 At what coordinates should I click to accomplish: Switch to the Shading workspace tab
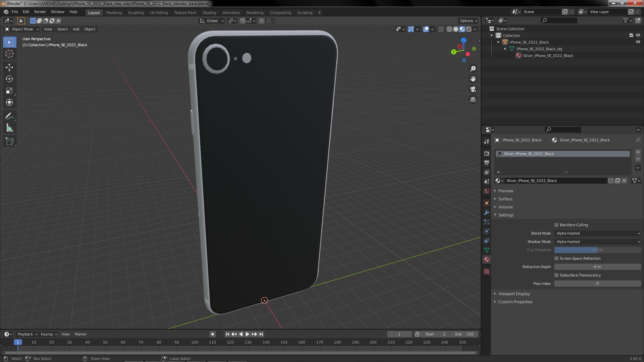[x=209, y=13]
